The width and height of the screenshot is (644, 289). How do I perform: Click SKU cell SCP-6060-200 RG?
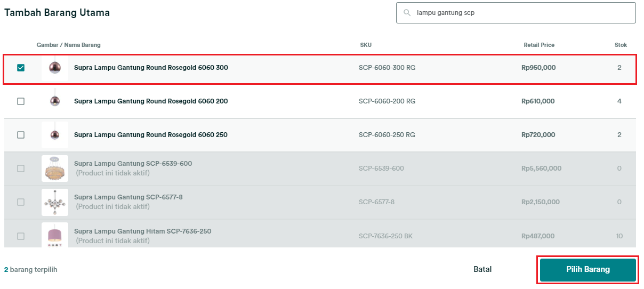click(x=387, y=101)
